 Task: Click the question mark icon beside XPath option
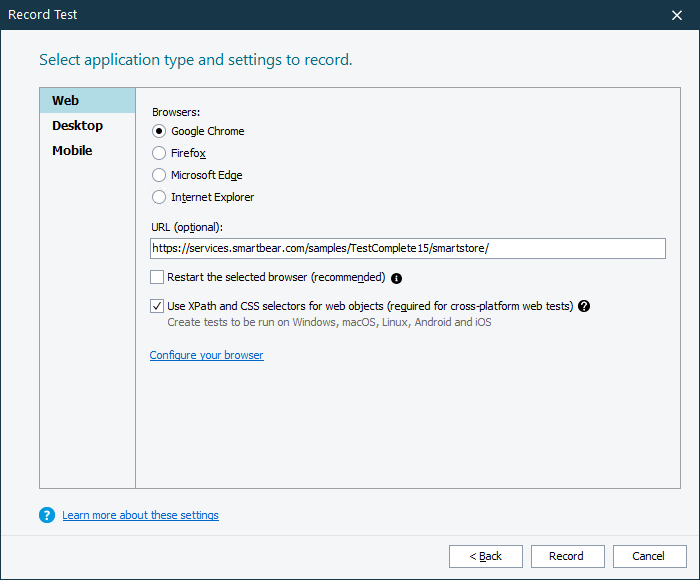pos(584,306)
